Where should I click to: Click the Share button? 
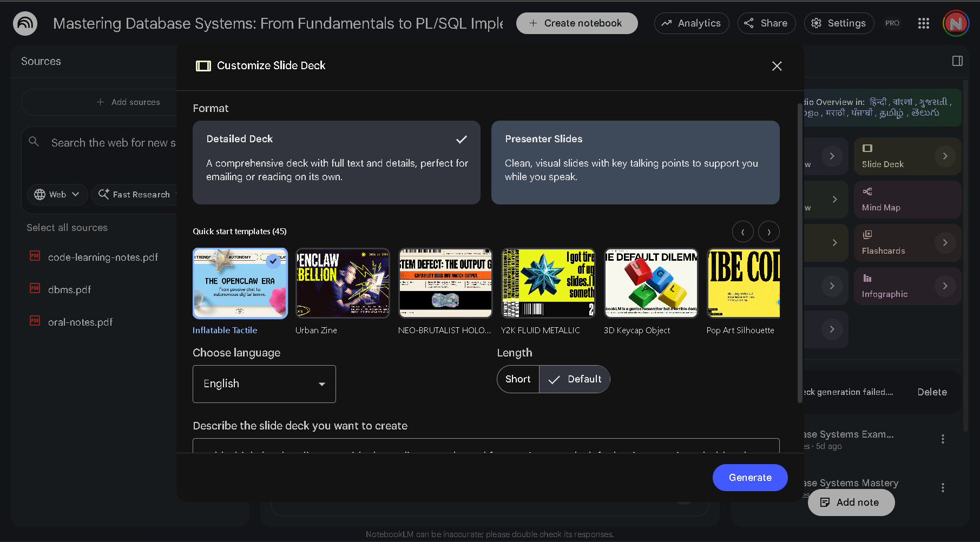tap(766, 23)
